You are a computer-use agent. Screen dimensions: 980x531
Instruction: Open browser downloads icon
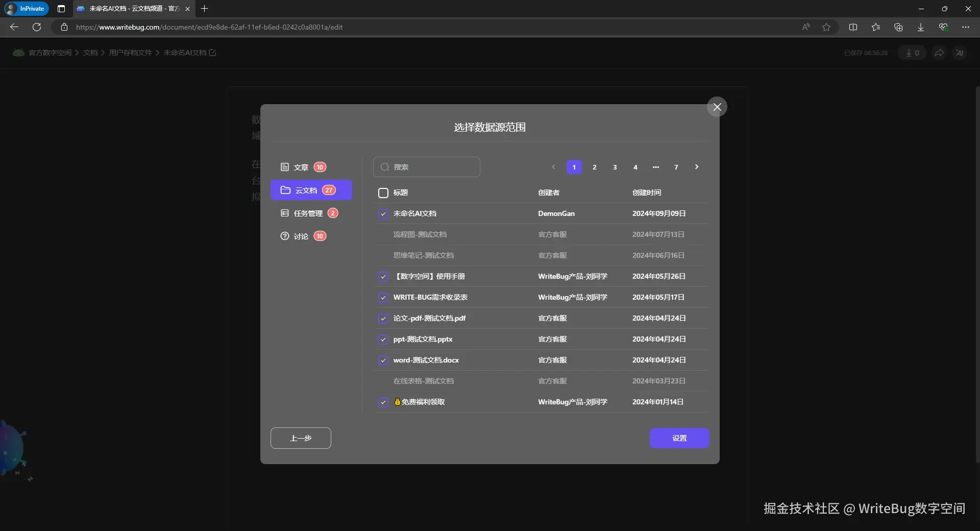coord(920,27)
